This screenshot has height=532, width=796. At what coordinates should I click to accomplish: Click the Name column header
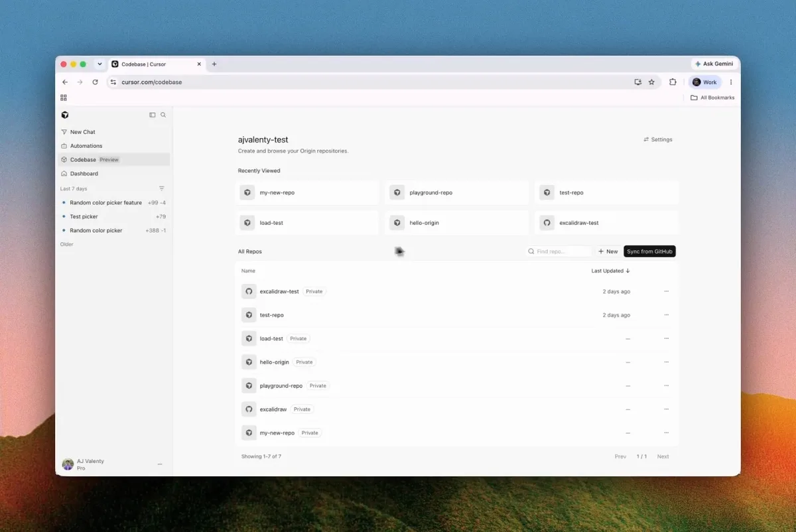coord(248,271)
